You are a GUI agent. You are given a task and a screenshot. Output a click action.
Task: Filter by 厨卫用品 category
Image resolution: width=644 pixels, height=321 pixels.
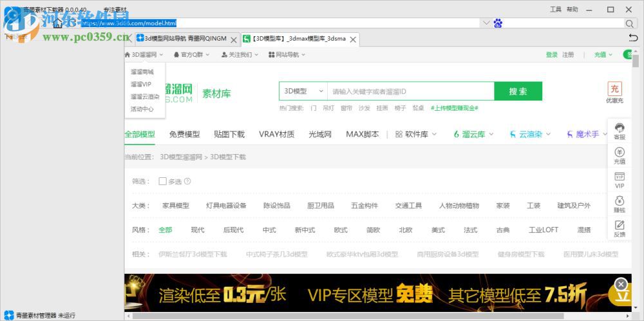321,206
